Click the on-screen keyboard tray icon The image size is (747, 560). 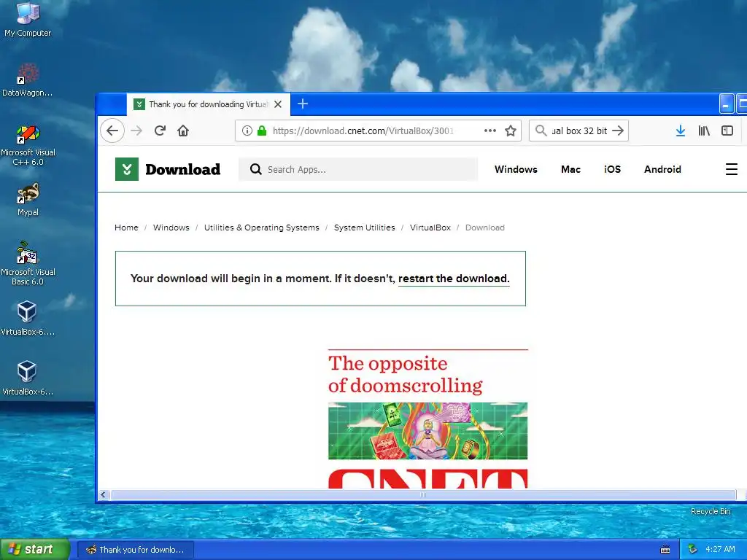[x=665, y=550]
